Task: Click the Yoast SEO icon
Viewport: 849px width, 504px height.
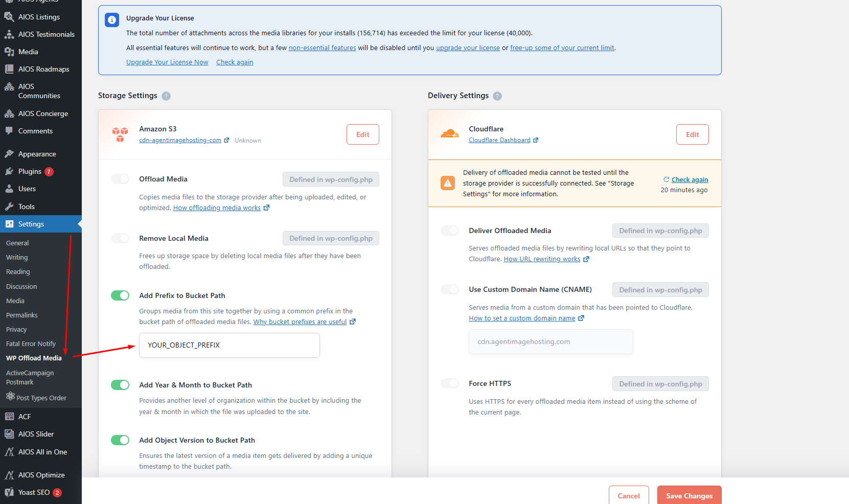Action: point(9,492)
